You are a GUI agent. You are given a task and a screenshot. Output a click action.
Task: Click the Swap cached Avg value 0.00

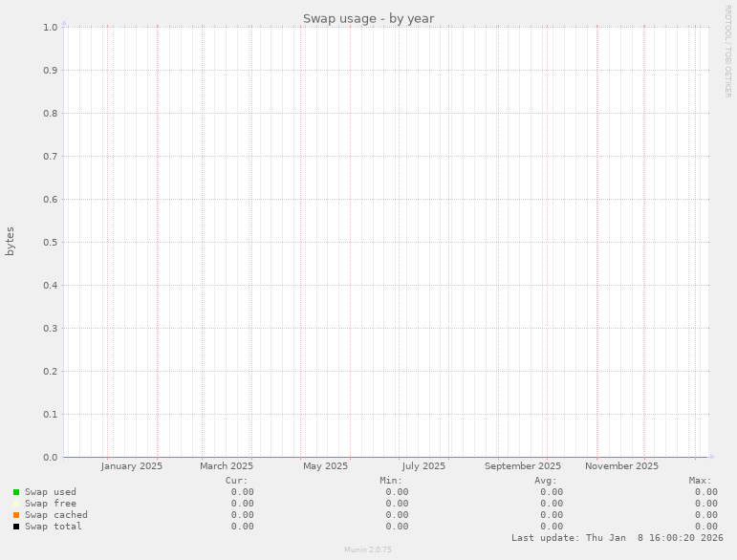tap(552, 515)
